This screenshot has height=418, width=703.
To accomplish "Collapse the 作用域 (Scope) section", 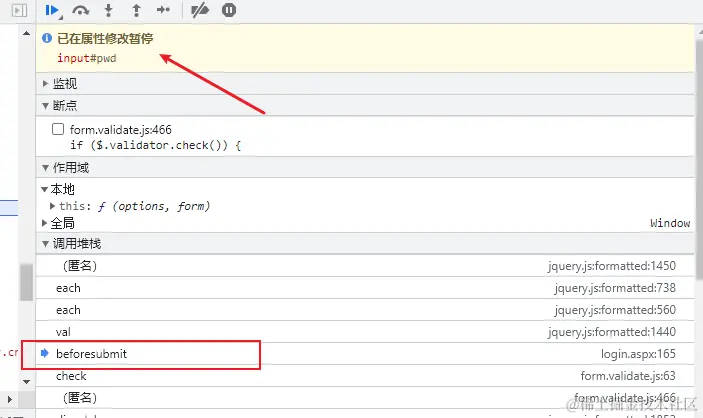I will [365, 168].
